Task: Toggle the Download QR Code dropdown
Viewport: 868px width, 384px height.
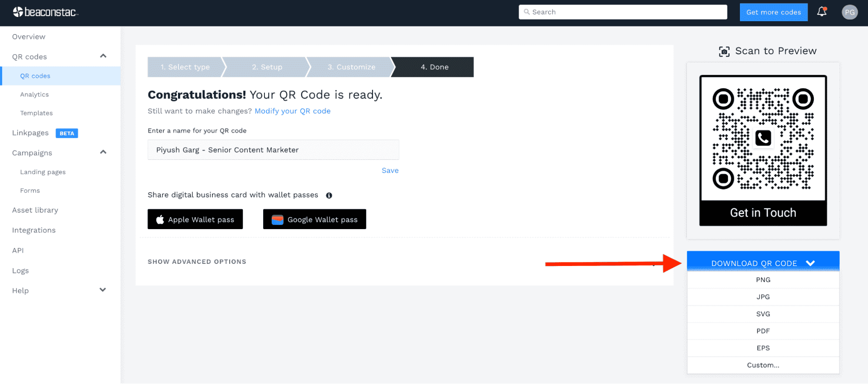Action: pyautogui.click(x=763, y=262)
